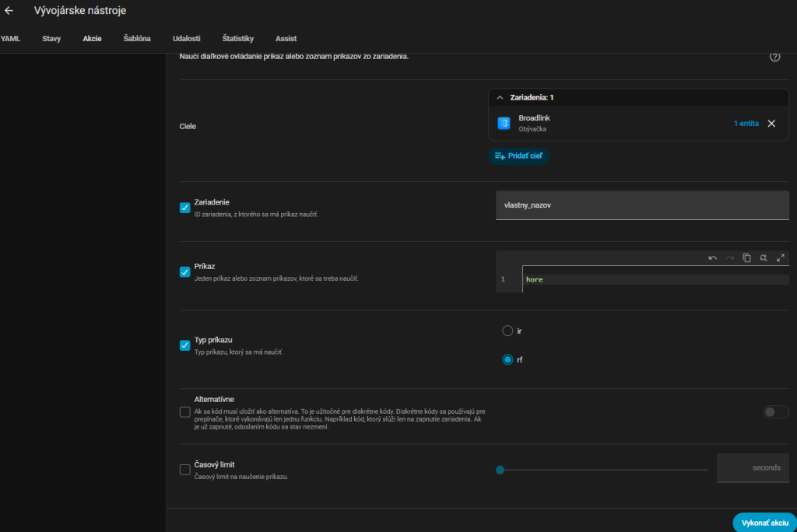Screen dimensions: 797x532
Task: Click the seconds timeout input field
Action: pyautogui.click(x=753, y=468)
